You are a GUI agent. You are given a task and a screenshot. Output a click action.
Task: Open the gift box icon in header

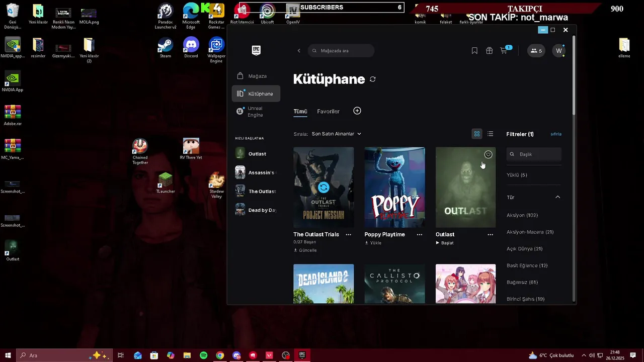[489, 51]
